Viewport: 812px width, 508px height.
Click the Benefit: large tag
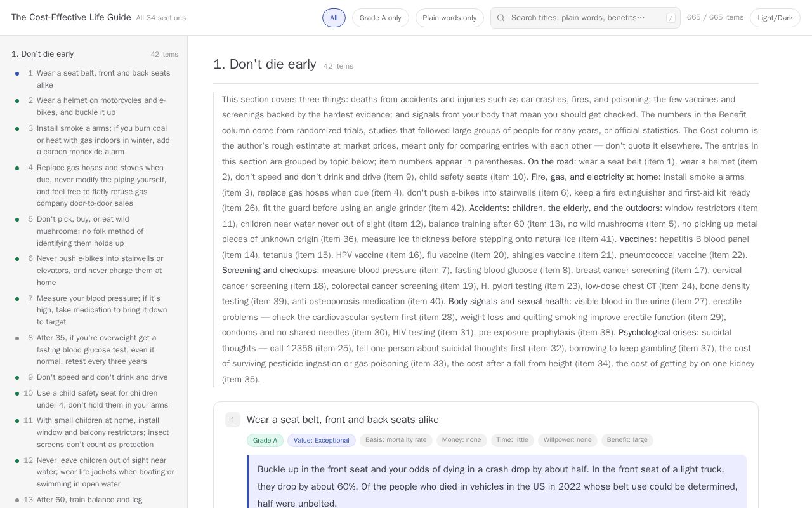tap(627, 440)
